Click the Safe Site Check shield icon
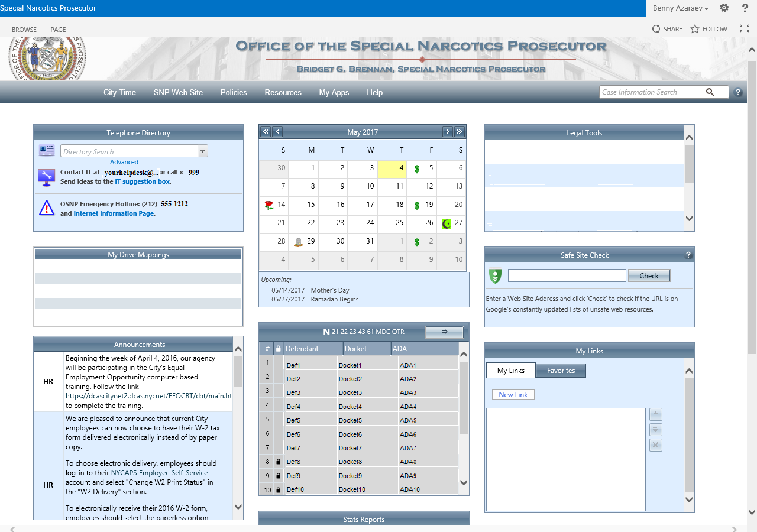 [x=496, y=276]
